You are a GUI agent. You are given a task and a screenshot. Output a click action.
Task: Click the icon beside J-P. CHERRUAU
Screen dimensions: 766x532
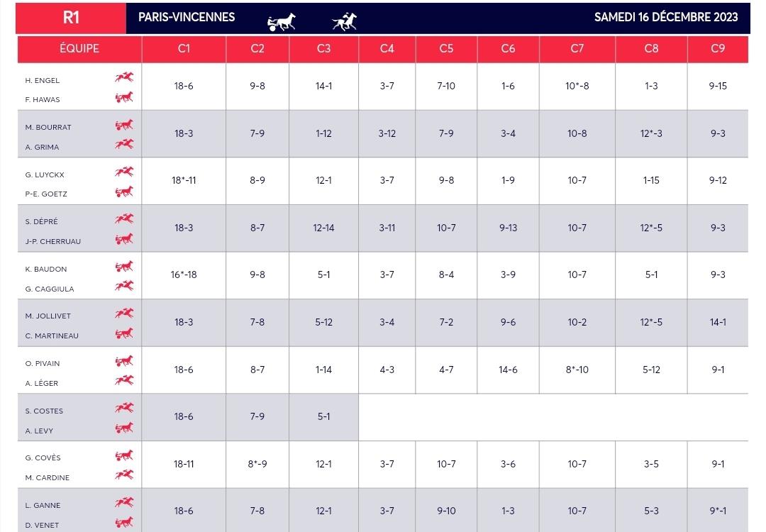click(x=124, y=239)
